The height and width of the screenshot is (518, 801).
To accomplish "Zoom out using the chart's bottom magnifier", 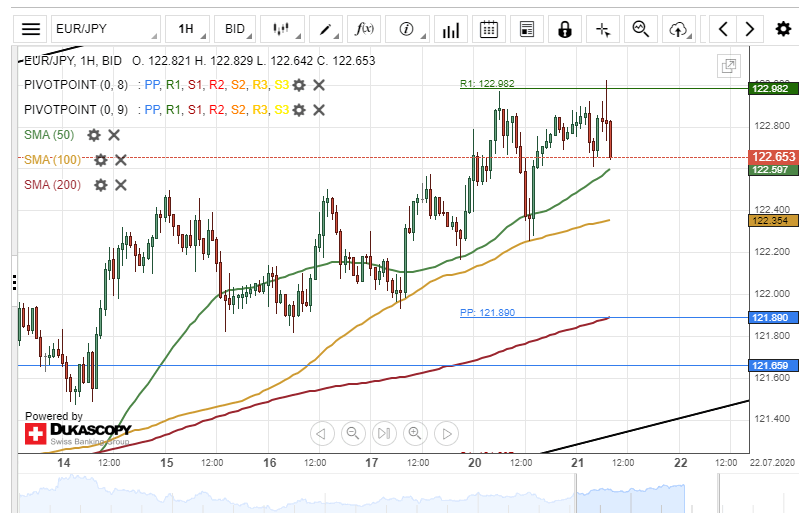I will point(353,433).
